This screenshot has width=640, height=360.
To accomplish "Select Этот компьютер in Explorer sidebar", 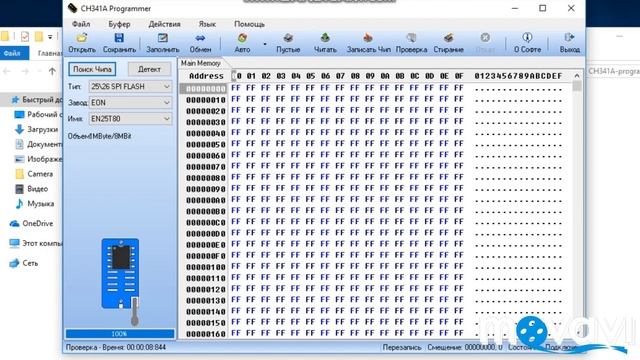I will 36,243.
